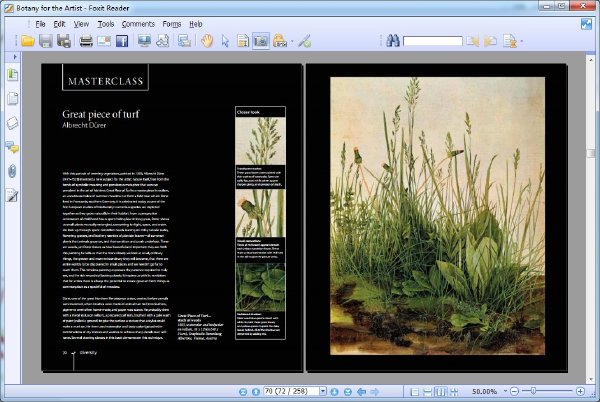The image size is (600, 402).
Task: Click the scrollbar up arrow
Action: (591, 60)
